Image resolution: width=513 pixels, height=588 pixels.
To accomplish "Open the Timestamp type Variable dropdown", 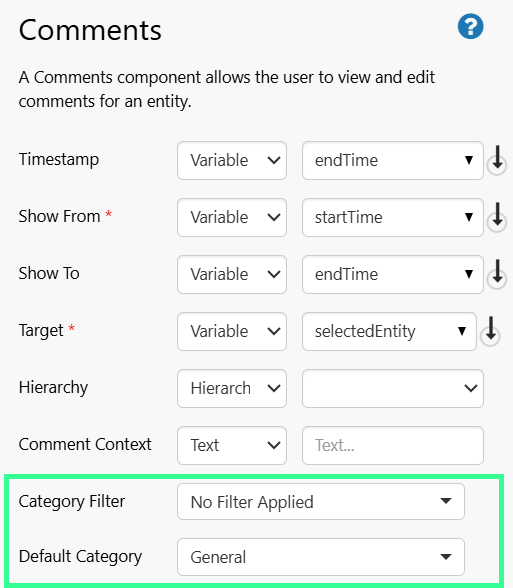I will 232,160.
